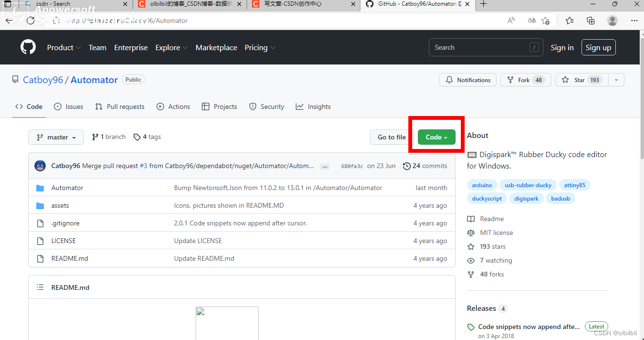This screenshot has width=644, height=340.
Task: Open the 24 commits history link
Action: coord(425,166)
